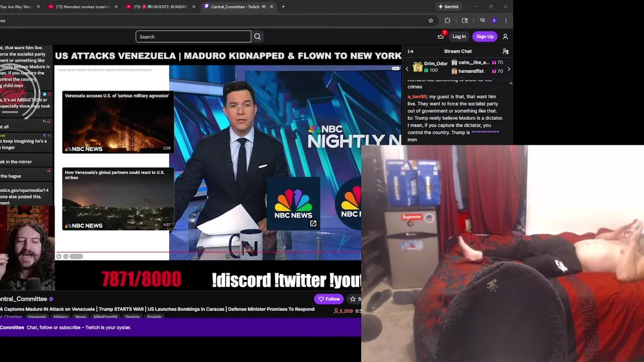Screen dimensions: 644x362
Task: Open a new browser tab
Action: point(283,7)
